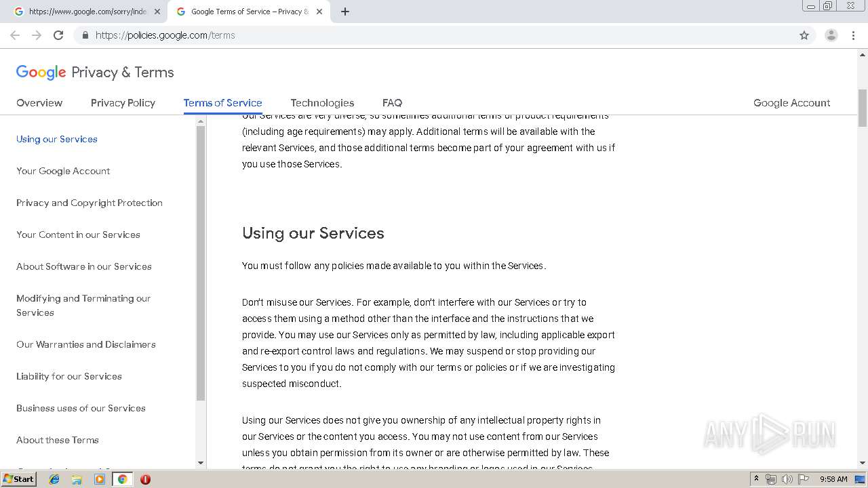Image resolution: width=868 pixels, height=488 pixels.
Task: Click the address bar URL field
Action: pos(434,35)
